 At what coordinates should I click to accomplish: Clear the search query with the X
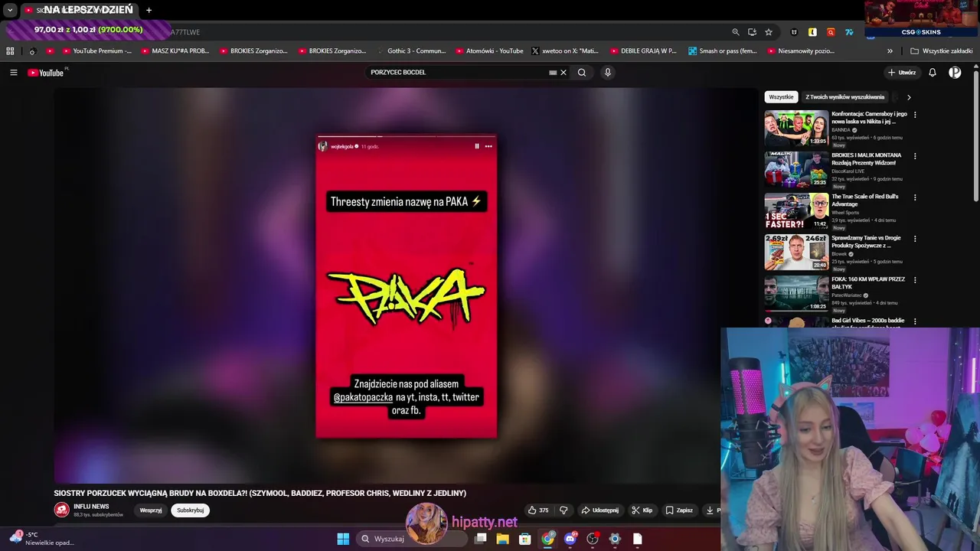(563, 73)
